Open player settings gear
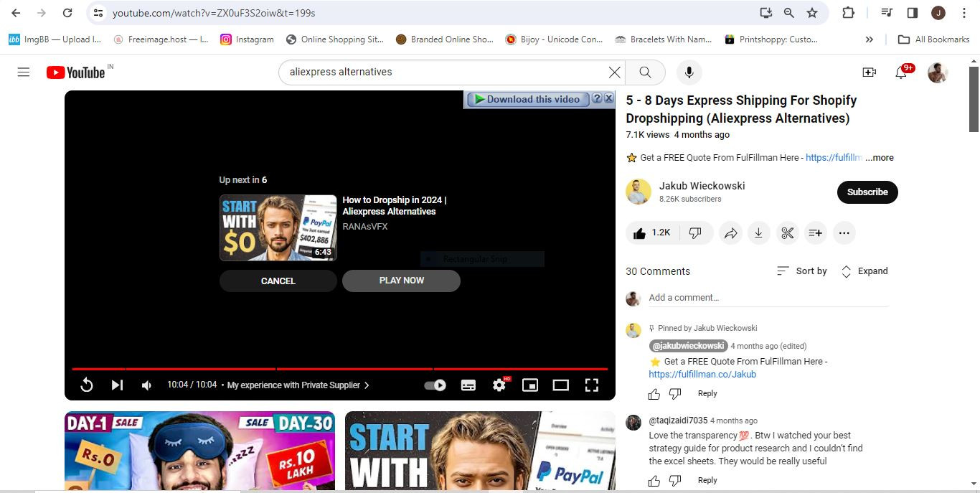This screenshot has width=980, height=493. pos(499,385)
